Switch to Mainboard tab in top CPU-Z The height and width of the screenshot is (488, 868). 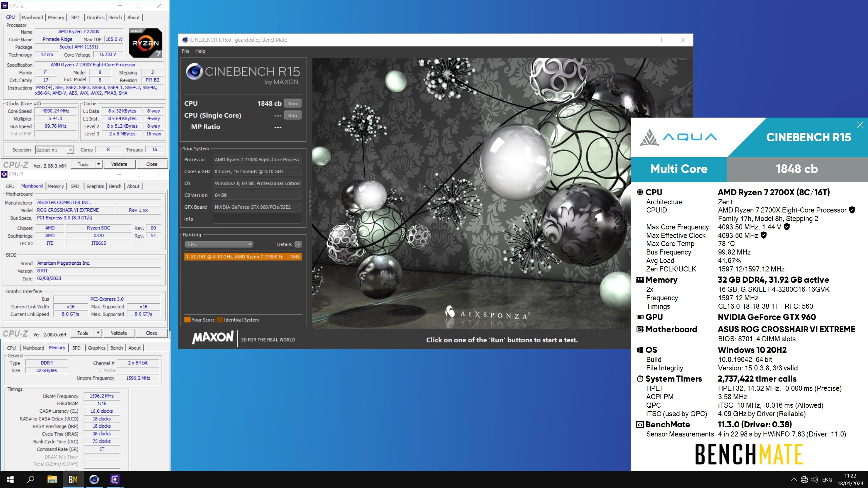(x=32, y=18)
